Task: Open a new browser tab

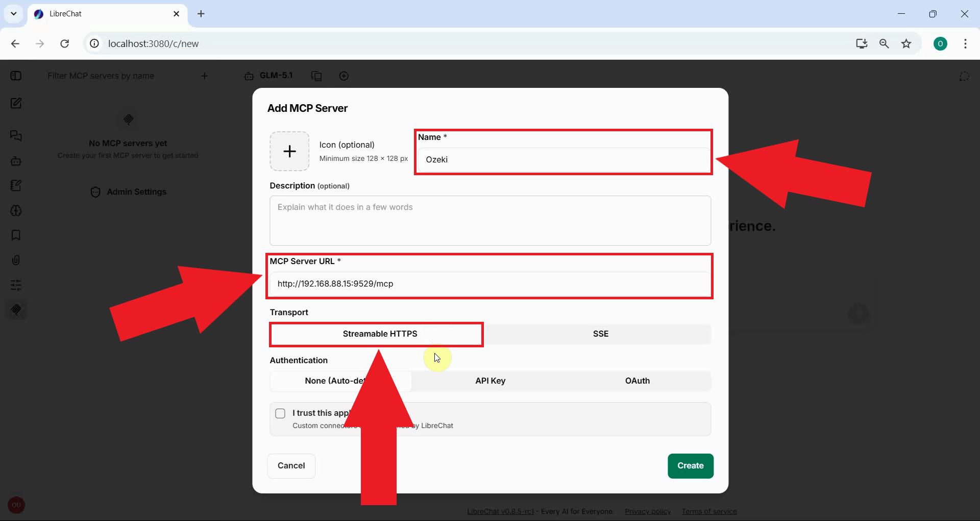Action: coord(201,14)
